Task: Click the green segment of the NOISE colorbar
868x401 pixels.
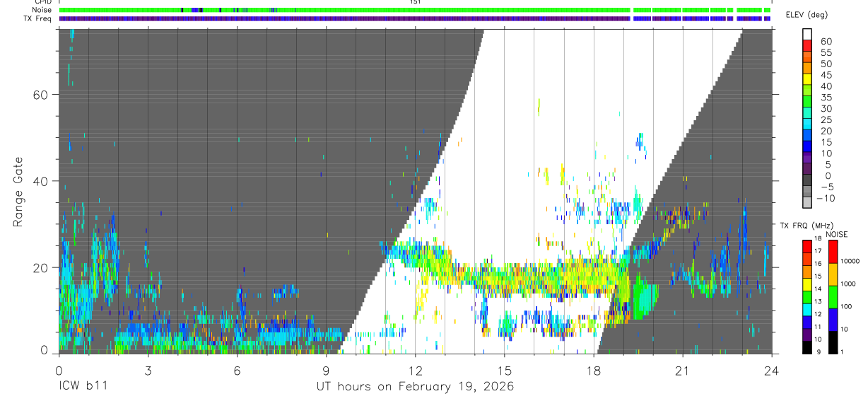Action: (x=833, y=297)
